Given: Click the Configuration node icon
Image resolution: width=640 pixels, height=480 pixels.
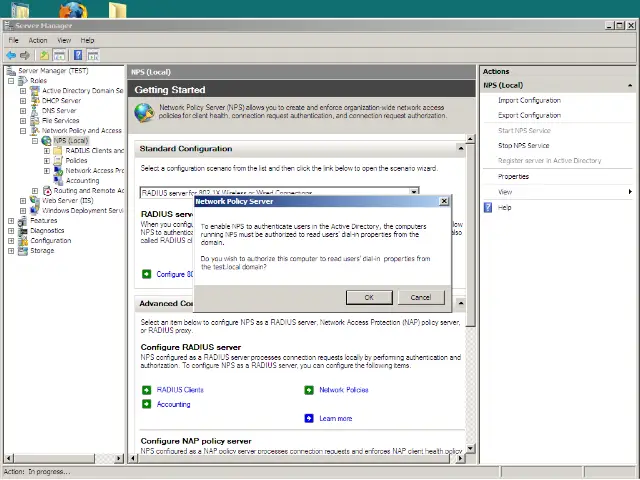Looking at the screenshot, I should (23, 240).
